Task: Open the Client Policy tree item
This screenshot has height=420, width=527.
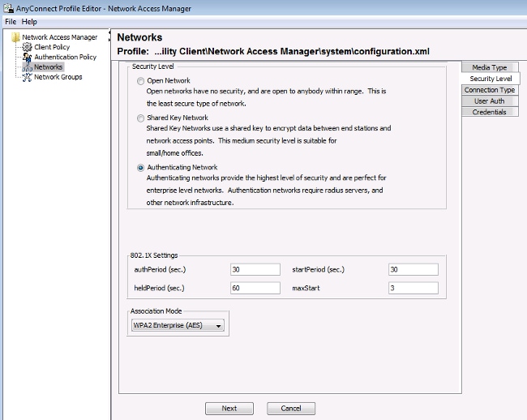Action: click(x=52, y=47)
